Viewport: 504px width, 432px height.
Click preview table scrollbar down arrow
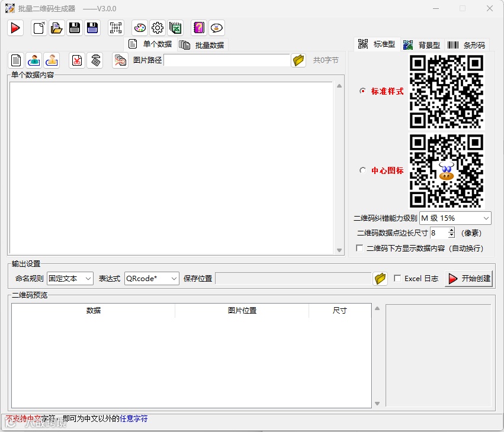point(377,404)
